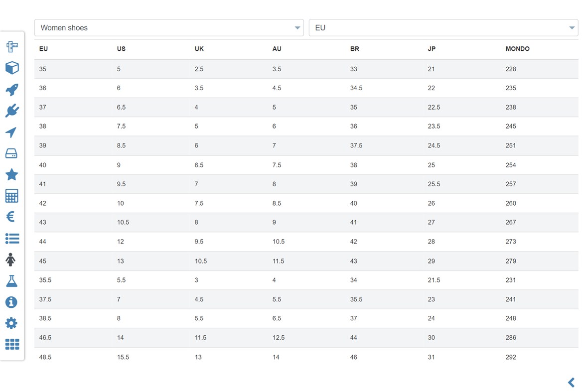The width and height of the screenshot is (588, 392).
Task: Click the bulleted list icon
Action: (x=12, y=239)
